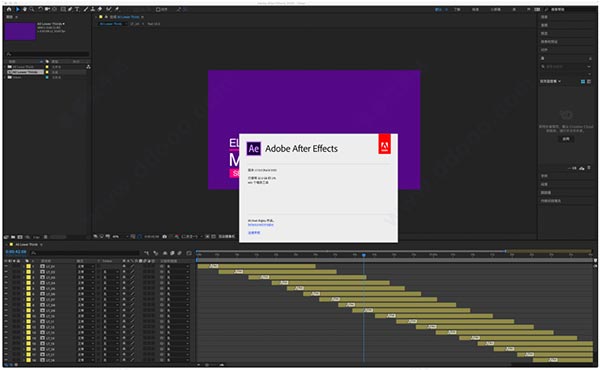The height and width of the screenshot is (370, 600).
Task: Toggle the shy switch for layer 12
Action: (x=124, y=327)
